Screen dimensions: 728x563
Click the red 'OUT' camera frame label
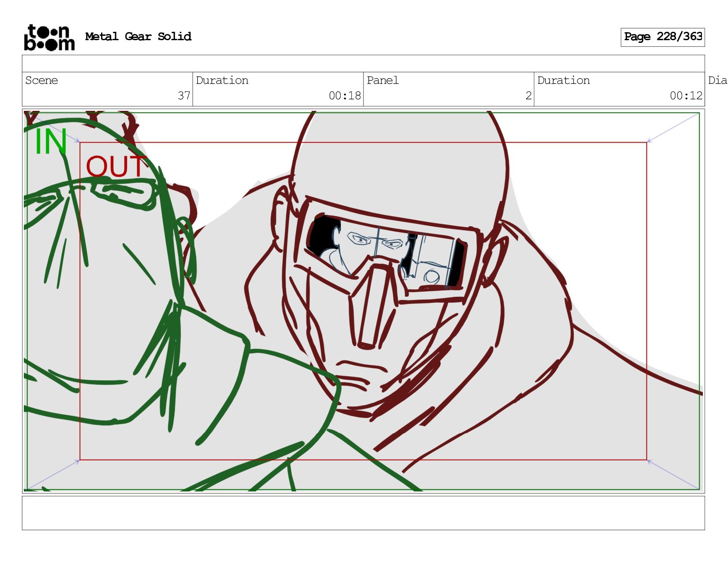pos(116,166)
